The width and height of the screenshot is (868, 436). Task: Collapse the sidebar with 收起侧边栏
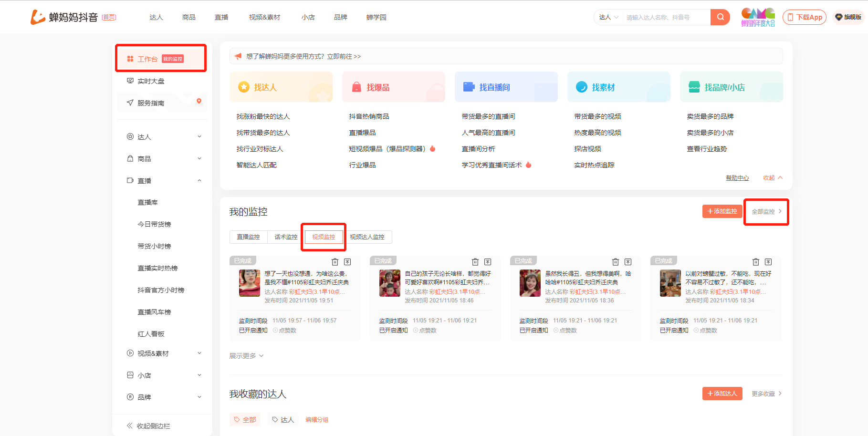[x=148, y=426]
